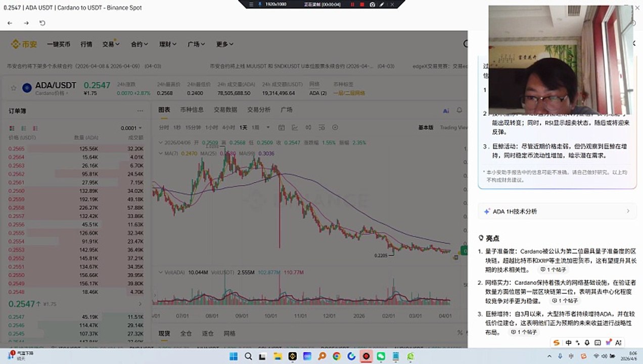The image size is (643, 364).
Task: Collapse the OHLC info row chevron
Action: pyautogui.click(x=161, y=143)
